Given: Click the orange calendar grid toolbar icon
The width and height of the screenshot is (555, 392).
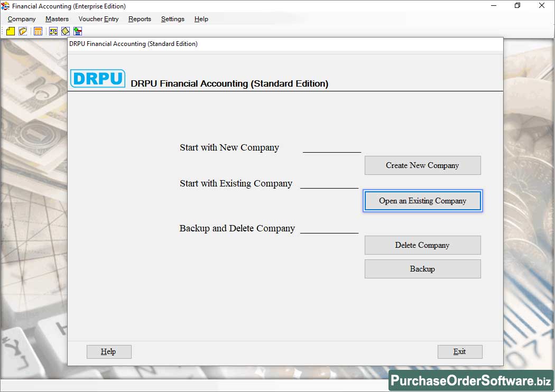Looking at the screenshot, I should tap(38, 31).
